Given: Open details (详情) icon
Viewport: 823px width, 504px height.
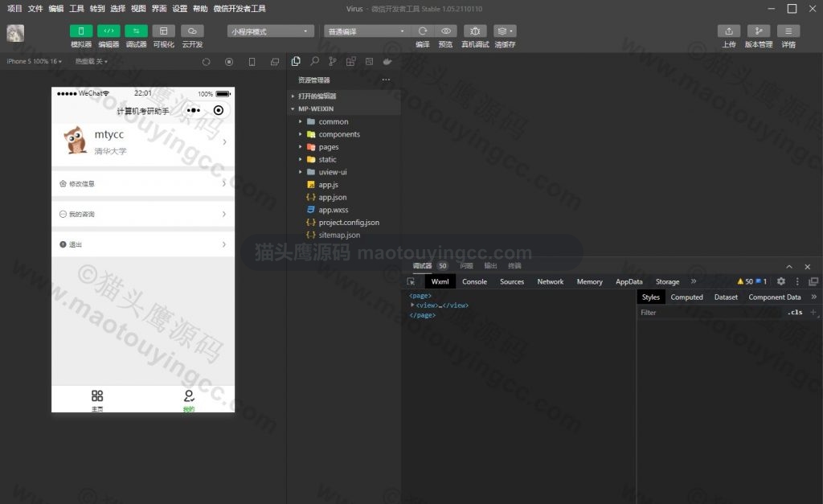Looking at the screenshot, I should click(x=788, y=31).
